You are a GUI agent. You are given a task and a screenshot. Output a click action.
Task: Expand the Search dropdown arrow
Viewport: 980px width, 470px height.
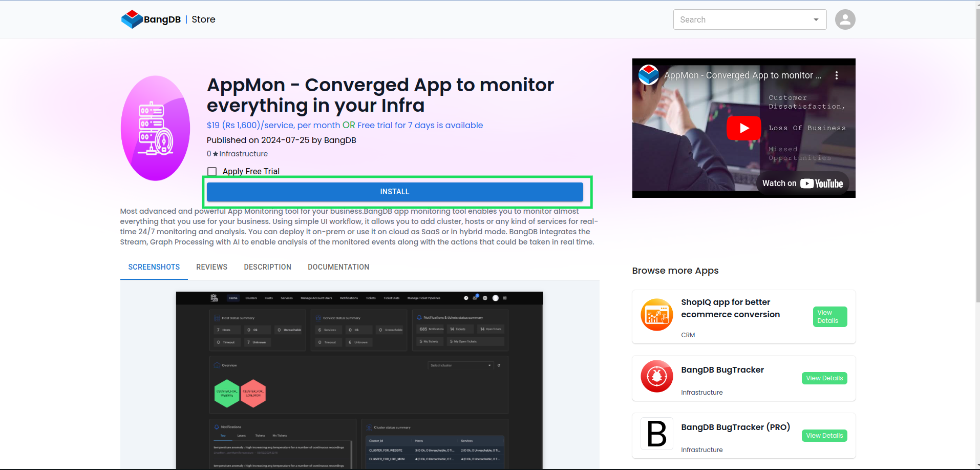[x=816, y=19]
